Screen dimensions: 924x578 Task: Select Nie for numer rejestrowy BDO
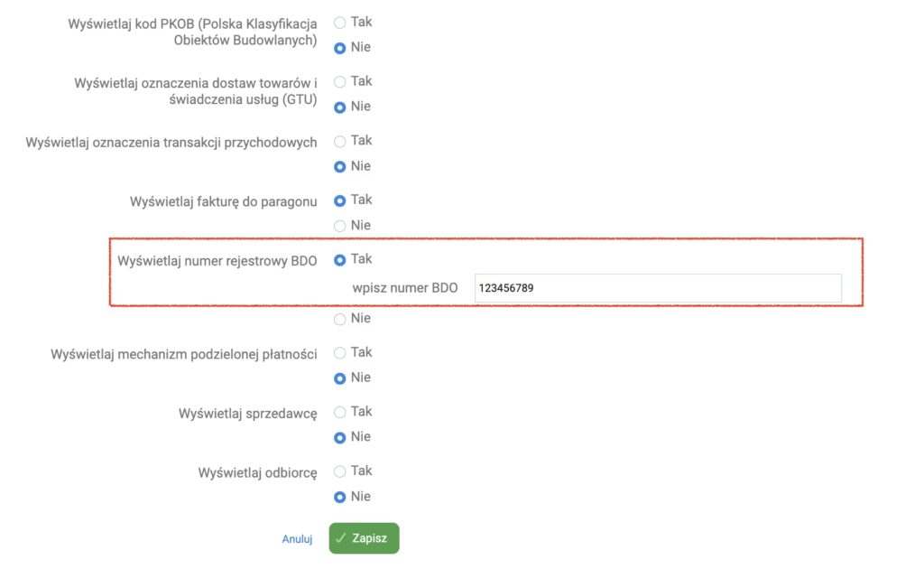(340, 319)
